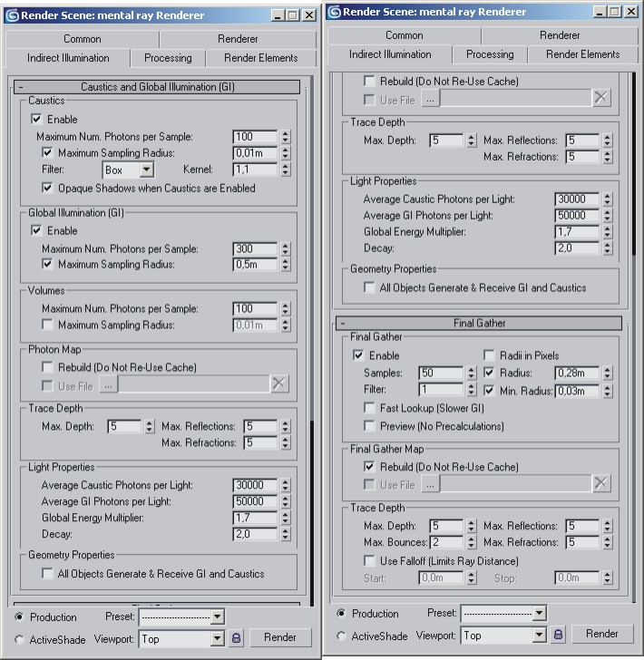Open Preset dropdown in right window
Screen dimensions: 644x660
pyautogui.click(x=539, y=613)
